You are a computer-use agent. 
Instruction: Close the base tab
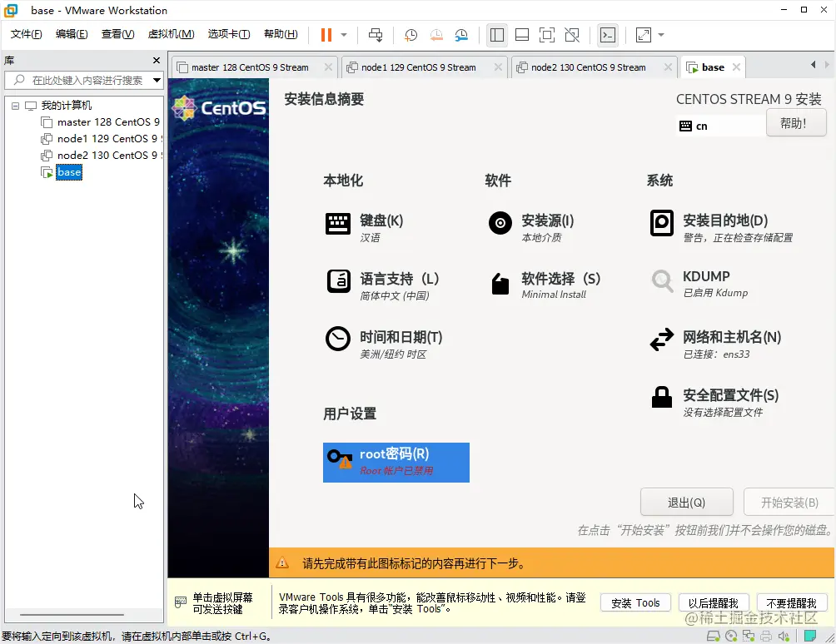[736, 67]
